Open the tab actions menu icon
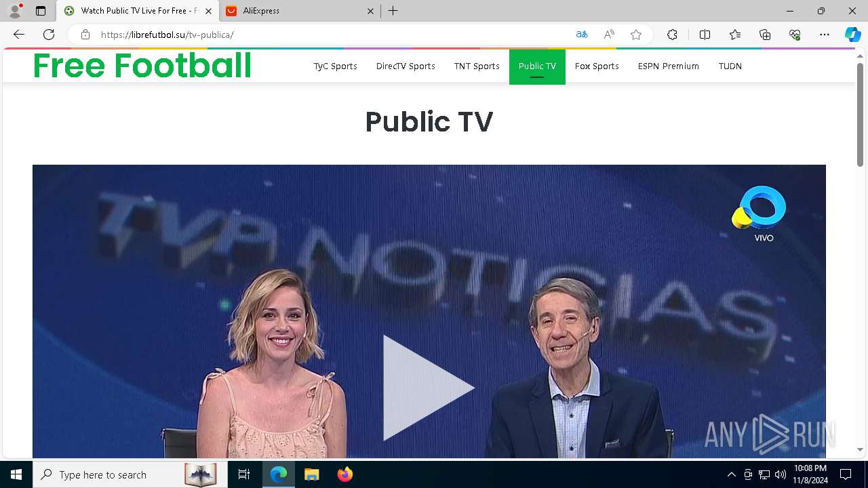The height and width of the screenshot is (488, 868). [41, 11]
